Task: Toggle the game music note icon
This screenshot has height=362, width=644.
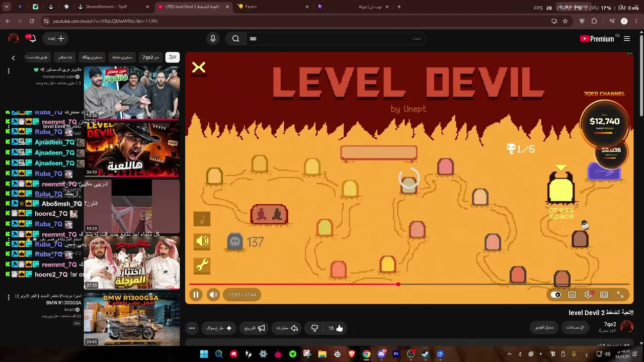Action: point(202,219)
